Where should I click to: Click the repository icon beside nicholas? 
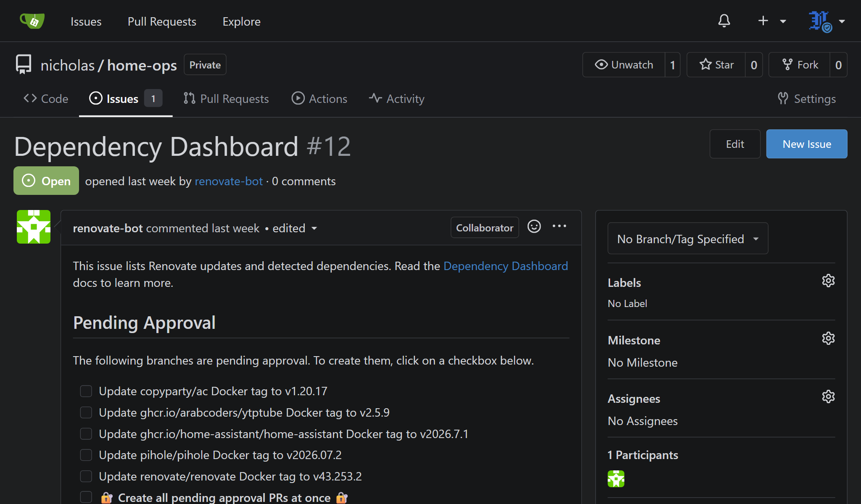[24, 65]
